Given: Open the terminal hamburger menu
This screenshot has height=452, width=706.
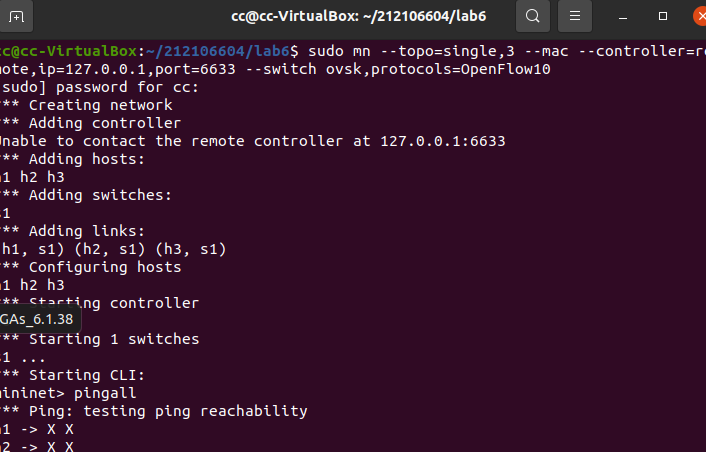Looking at the screenshot, I should [x=573, y=16].
